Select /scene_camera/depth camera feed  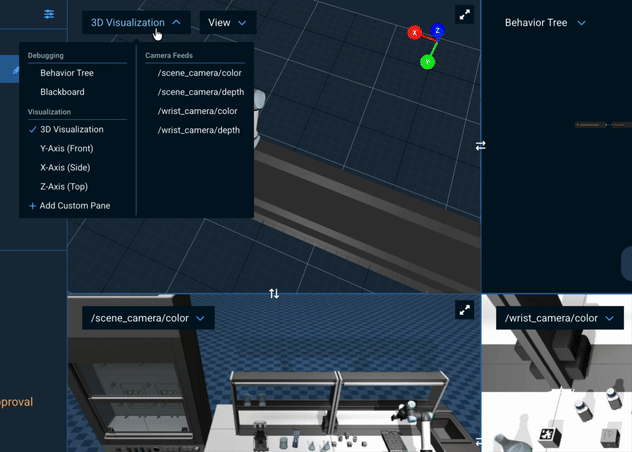(x=201, y=92)
